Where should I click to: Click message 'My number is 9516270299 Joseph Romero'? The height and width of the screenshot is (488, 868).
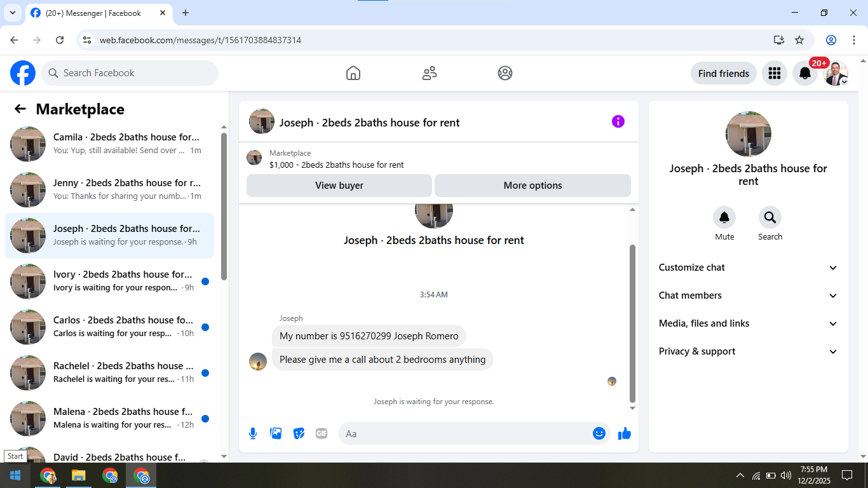(369, 336)
